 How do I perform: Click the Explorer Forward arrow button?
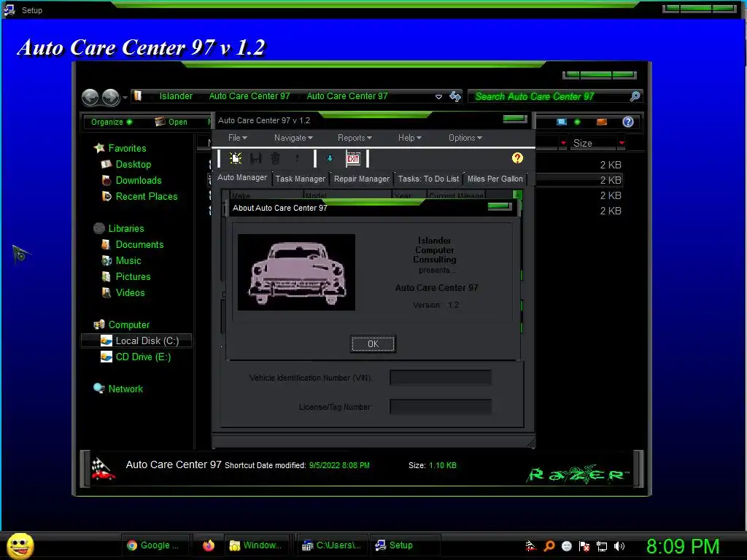coord(111,97)
